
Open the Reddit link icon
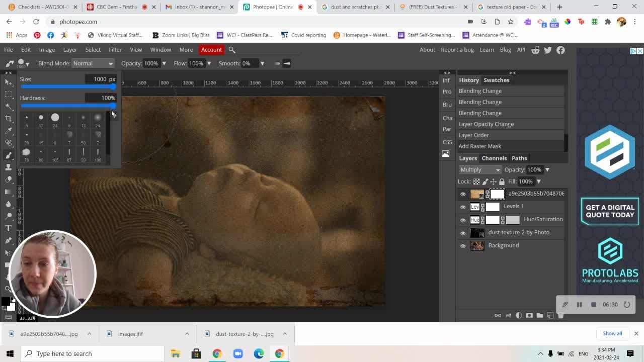(x=535, y=50)
